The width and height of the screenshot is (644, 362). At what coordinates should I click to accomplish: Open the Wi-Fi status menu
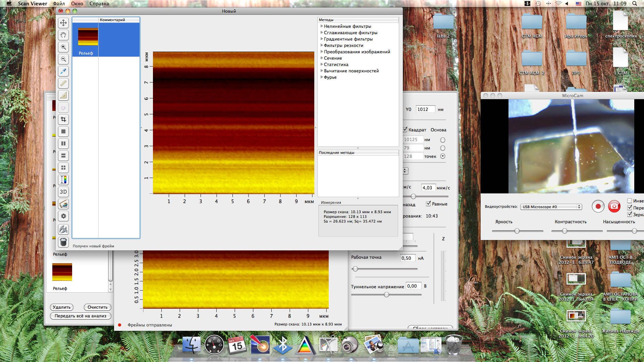pos(558,3)
